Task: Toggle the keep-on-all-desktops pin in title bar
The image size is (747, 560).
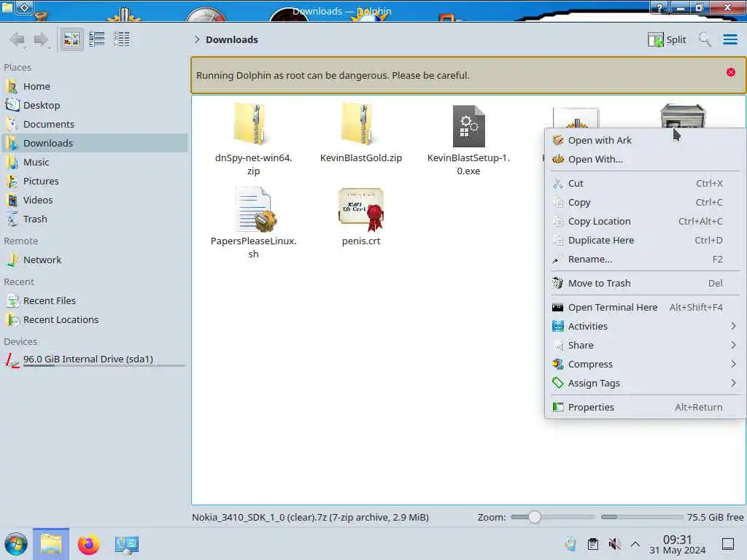Action: click(x=24, y=7)
